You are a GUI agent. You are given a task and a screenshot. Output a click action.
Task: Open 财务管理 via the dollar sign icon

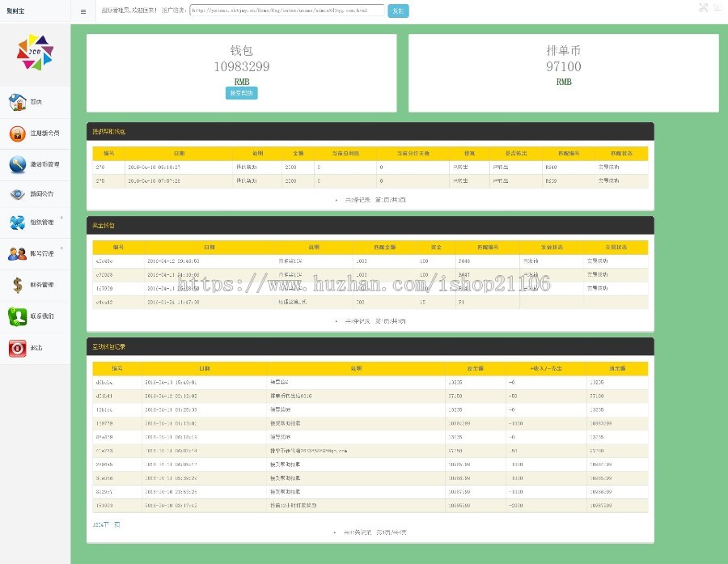18,285
